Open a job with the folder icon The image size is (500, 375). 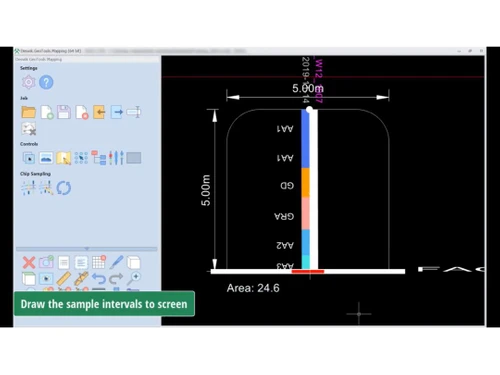point(29,112)
